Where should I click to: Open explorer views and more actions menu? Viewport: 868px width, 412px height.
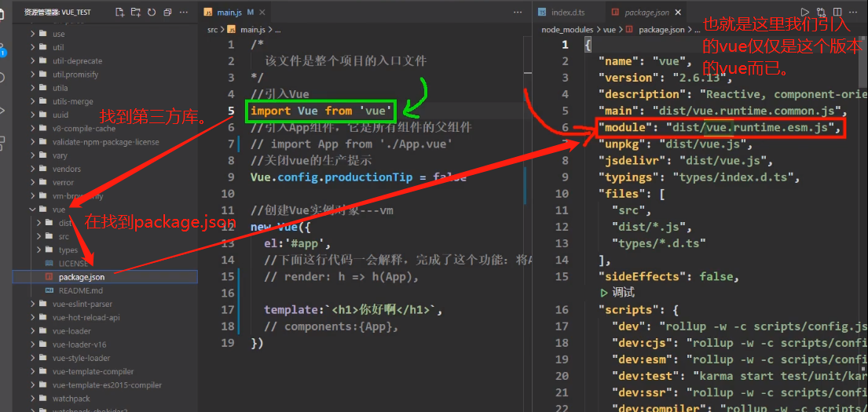tap(185, 12)
